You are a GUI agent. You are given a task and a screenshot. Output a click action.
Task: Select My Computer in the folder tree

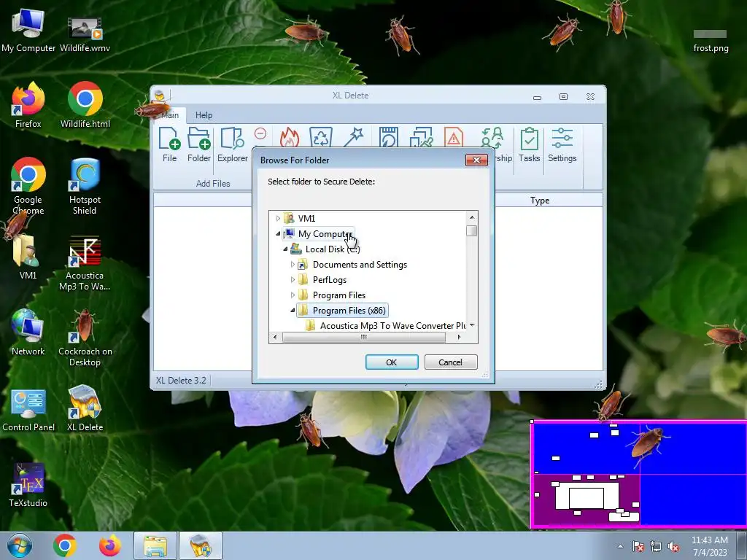(325, 234)
